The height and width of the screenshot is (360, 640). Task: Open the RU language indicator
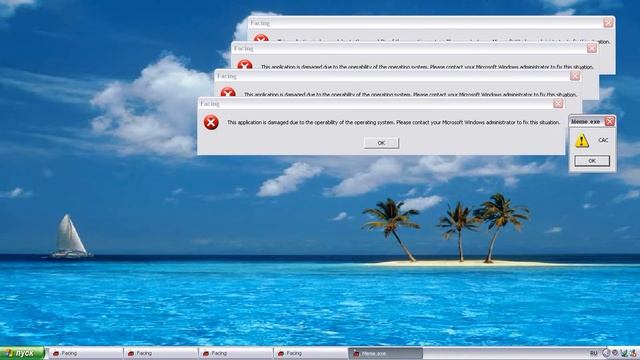click(x=593, y=353)
